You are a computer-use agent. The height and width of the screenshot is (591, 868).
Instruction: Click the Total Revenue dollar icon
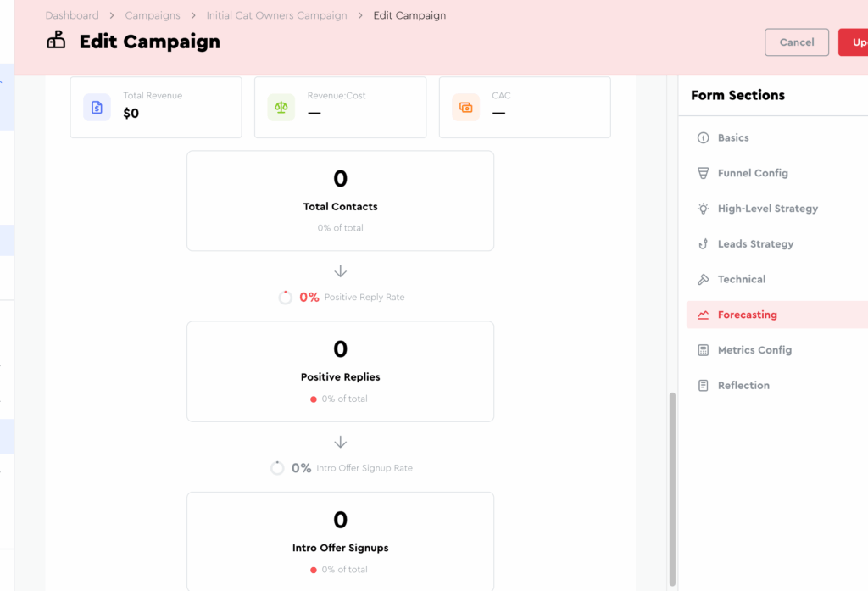point(97,108)
